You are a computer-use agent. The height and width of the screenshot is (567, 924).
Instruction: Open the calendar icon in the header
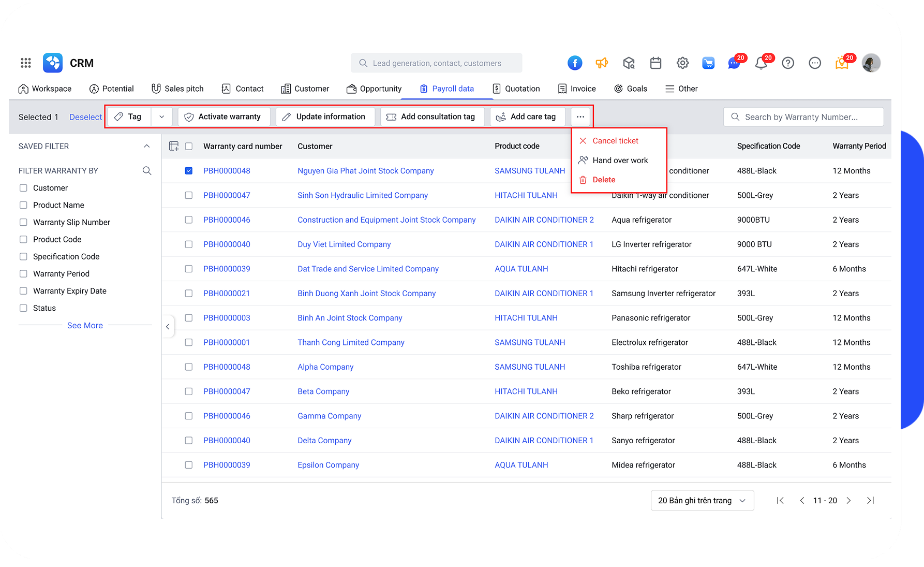[655, 63]
